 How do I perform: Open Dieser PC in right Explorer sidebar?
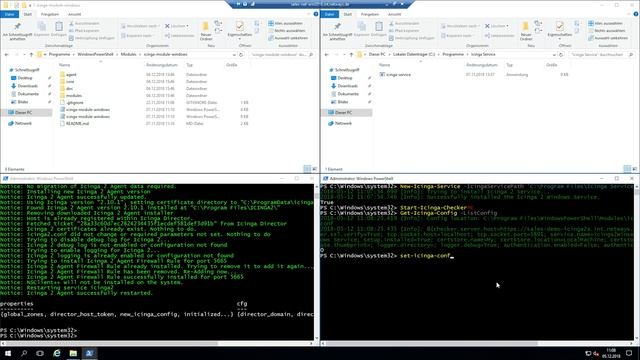(x=343, y=112)
